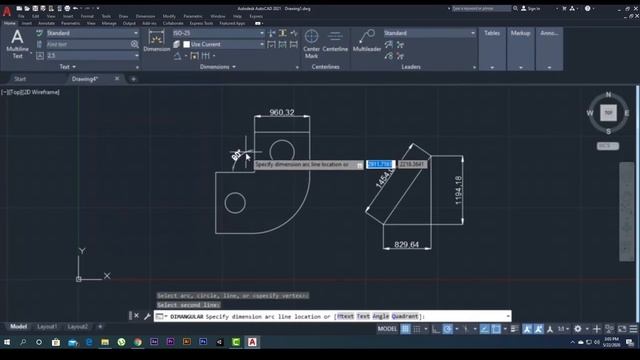
Task: Toggle auto-scale annotation in status bar
Action: (538, 329)
